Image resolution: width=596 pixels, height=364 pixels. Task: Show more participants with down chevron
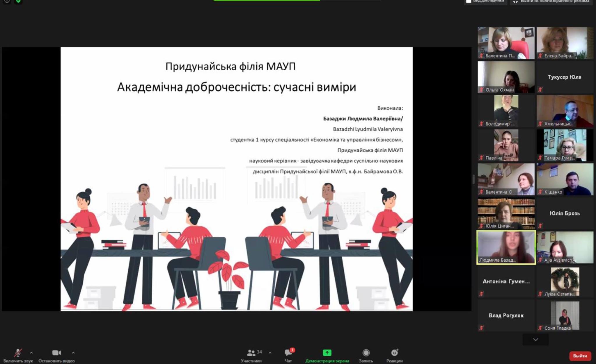535,340
